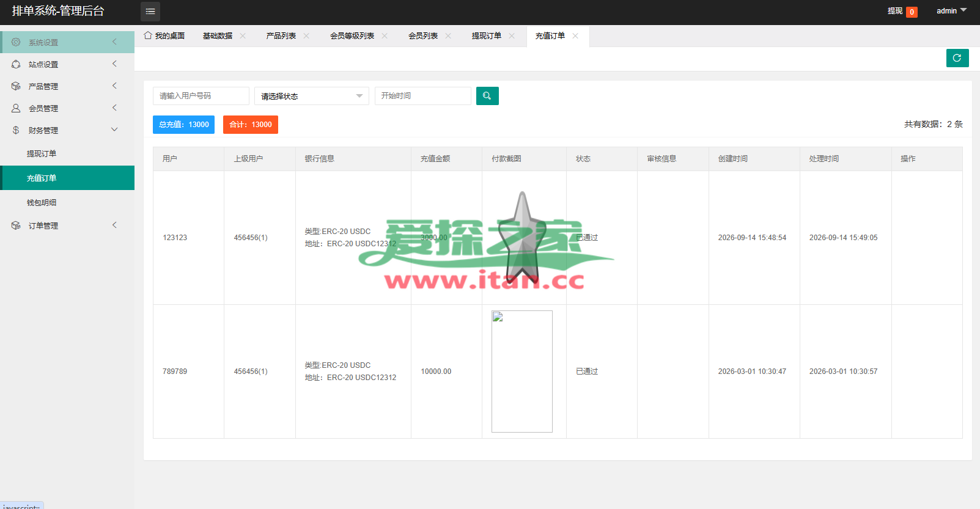Click the search magnifier button
Viewport: 980px width, 509px height.
[487, 96]
